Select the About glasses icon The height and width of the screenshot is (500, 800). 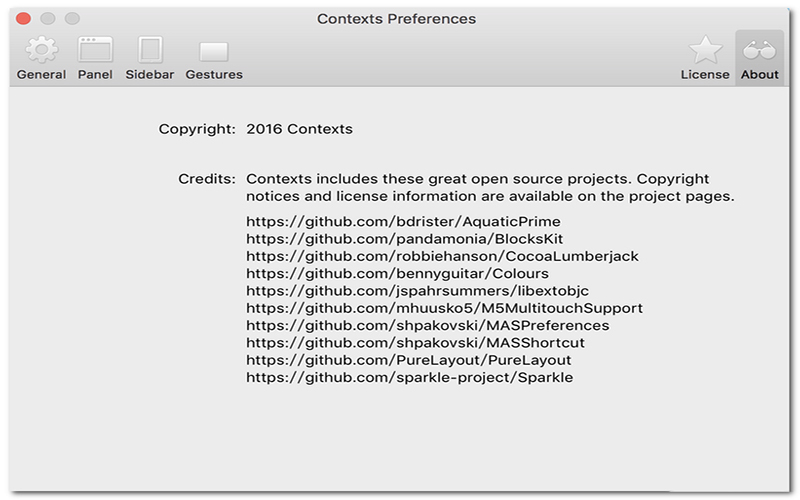(x=760, y=50)
